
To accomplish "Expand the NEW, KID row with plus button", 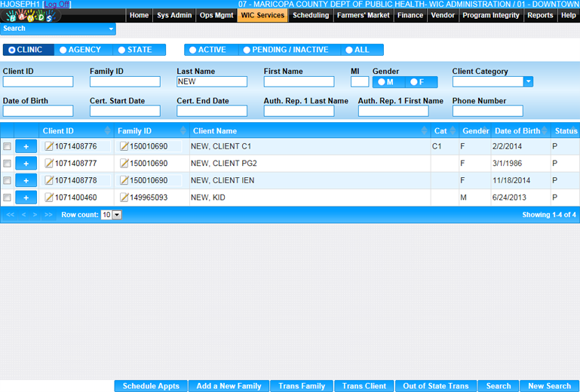I will tap(26, 198).
